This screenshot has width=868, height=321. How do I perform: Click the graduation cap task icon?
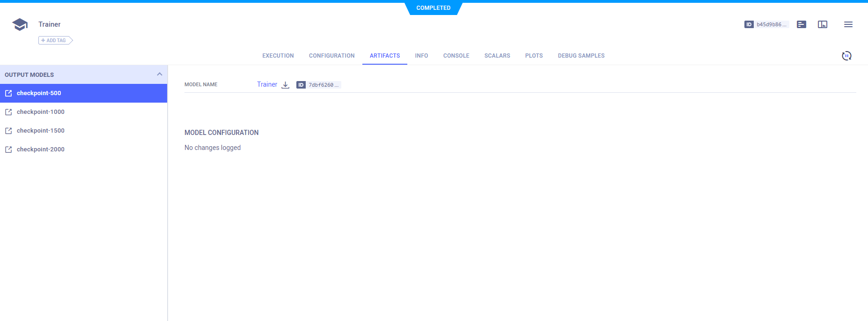coord(20,24)
